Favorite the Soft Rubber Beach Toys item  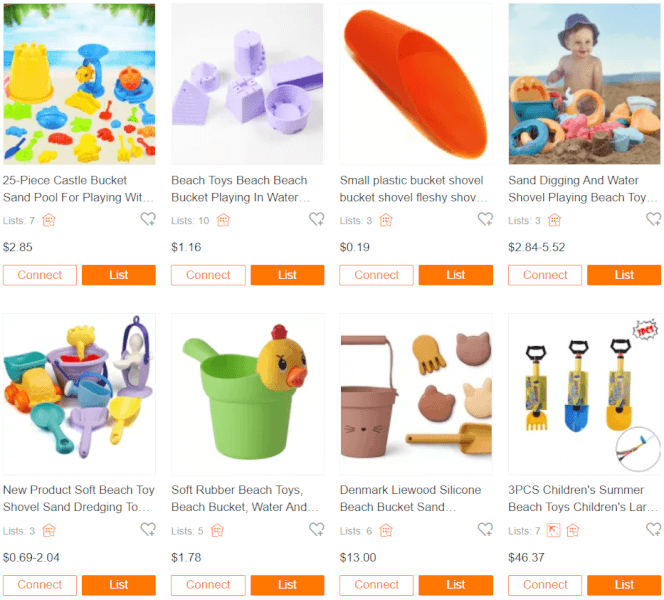click(317, 529)
